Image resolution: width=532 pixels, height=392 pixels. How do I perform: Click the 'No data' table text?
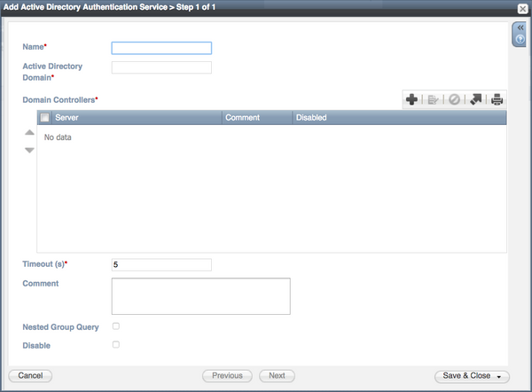click(58, 137)
